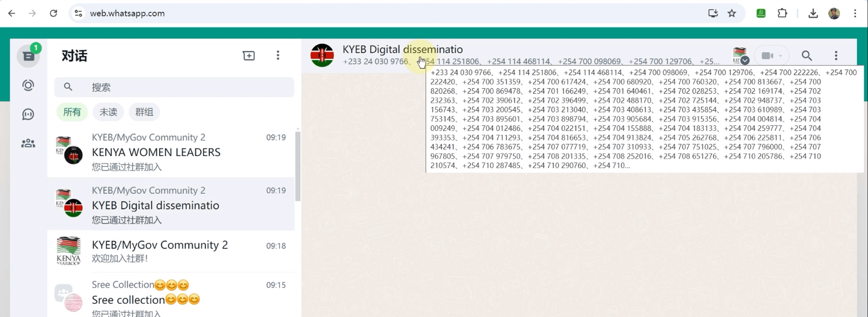Click the search magnifier in chat list
868x317 pixels.
click(x=68, y=87)
